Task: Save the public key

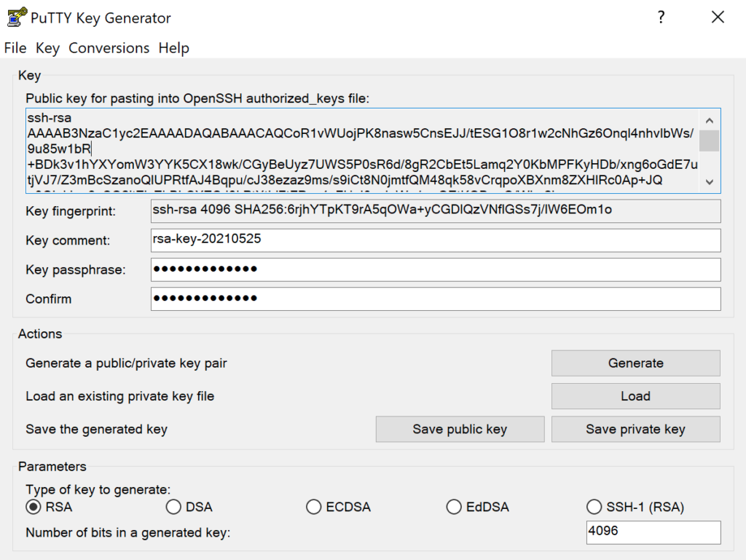Action: tap(459, 429)
